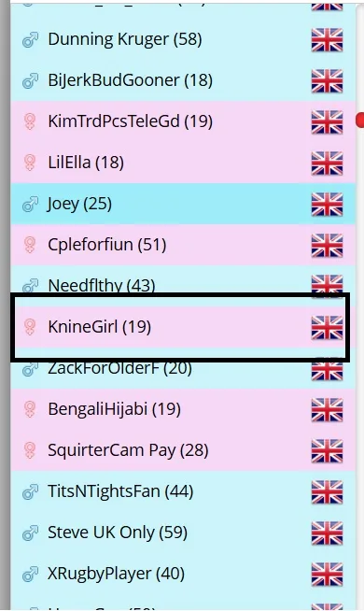The width and height of the screenshot is (364, 611).
Task: Click the female icon beside KnineGirl
Action: 30,327
